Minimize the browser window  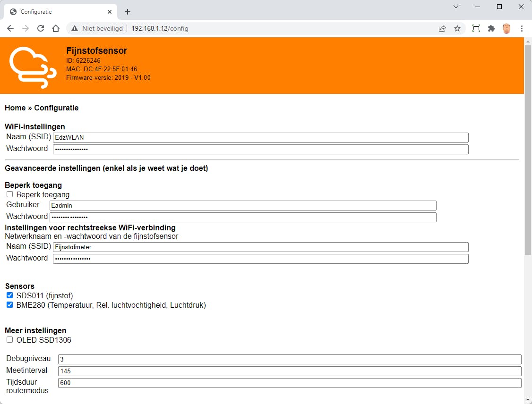pyautogui.click(x=478, y=7)
